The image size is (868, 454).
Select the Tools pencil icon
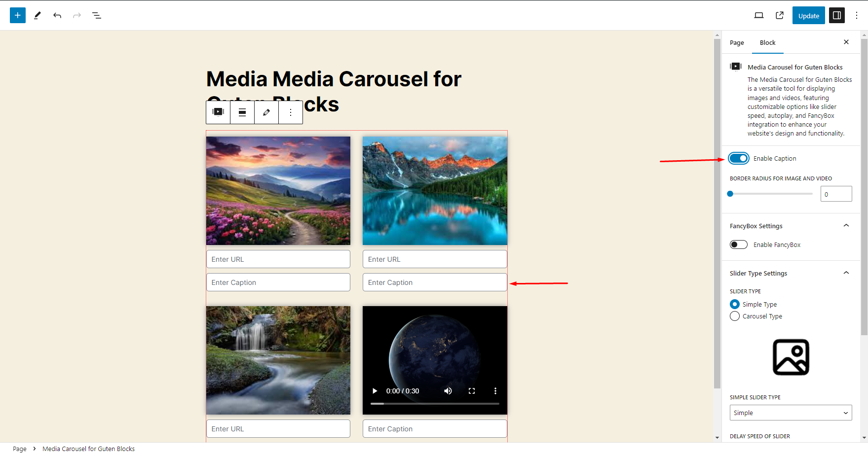(x=38, y=15)
